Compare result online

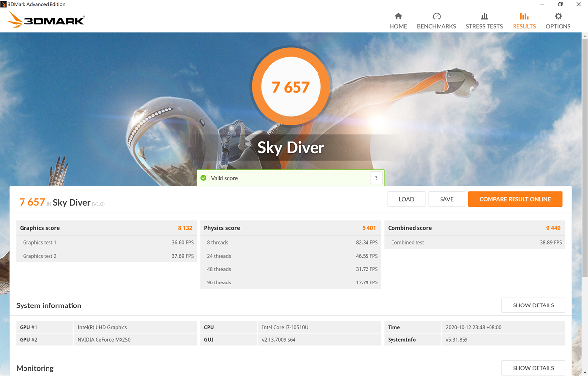(x=515, y=199)
